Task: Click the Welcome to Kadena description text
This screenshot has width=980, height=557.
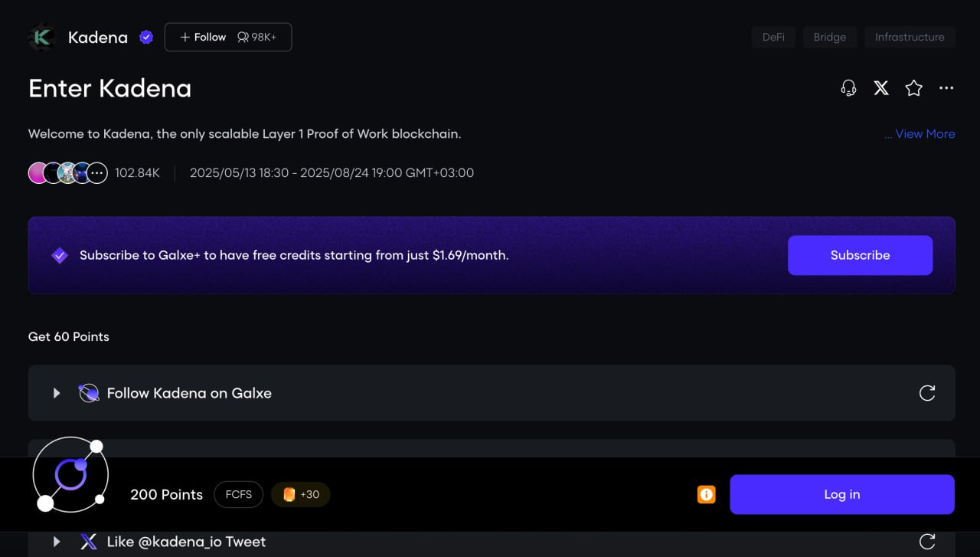Action: tap(245, 133)
